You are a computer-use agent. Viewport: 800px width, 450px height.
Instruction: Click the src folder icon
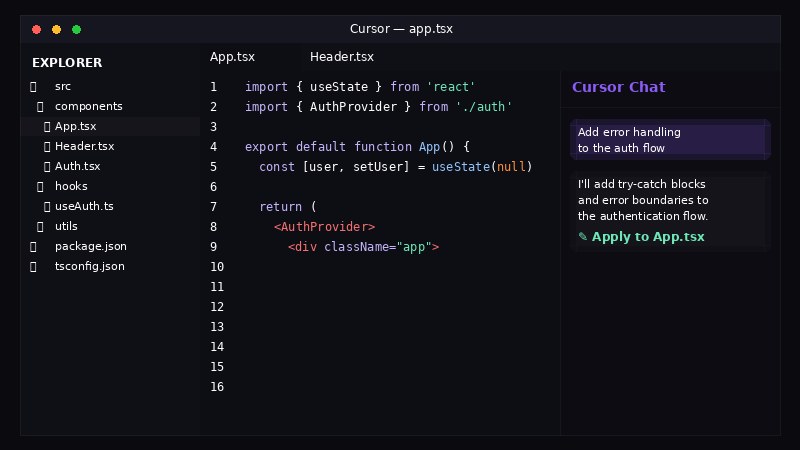coord(33,87)
